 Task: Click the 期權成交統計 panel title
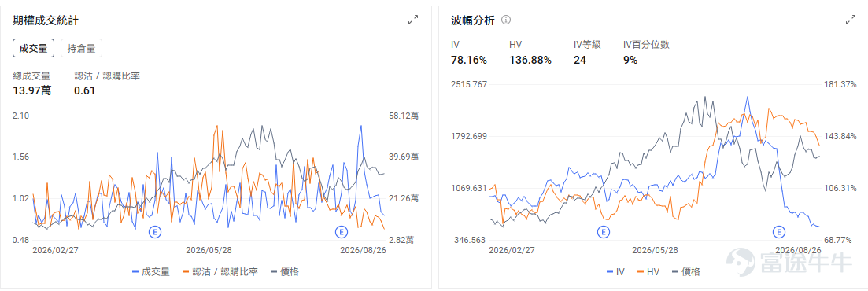[x=46, y=20]
